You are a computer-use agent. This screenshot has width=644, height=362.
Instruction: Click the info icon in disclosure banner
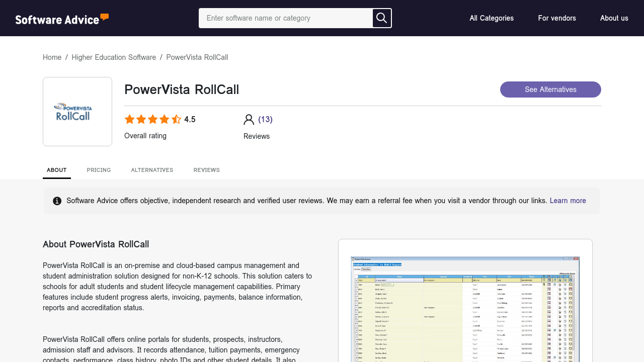pos(57,201)
